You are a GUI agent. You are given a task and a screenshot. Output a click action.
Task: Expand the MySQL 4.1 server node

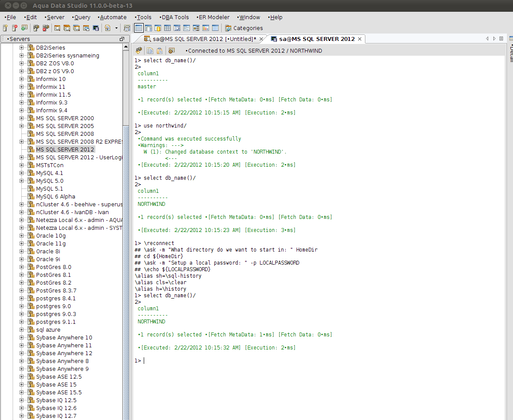(x=21, y=173)
